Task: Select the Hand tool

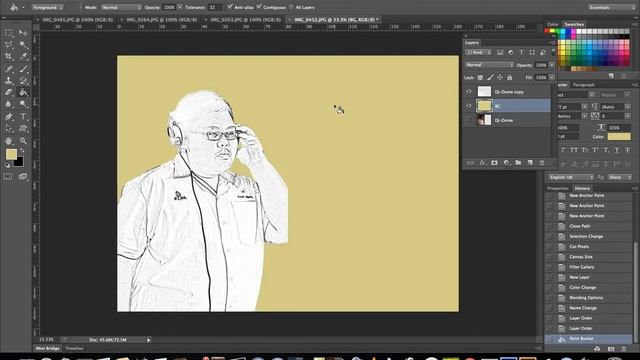Action: 9,141
